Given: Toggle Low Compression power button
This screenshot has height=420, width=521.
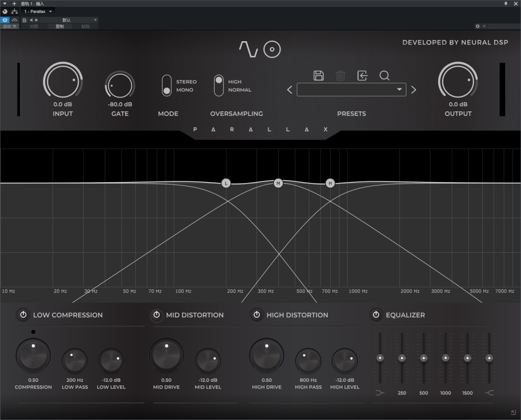Looking at the screenshot, I should tap(23, 315).
